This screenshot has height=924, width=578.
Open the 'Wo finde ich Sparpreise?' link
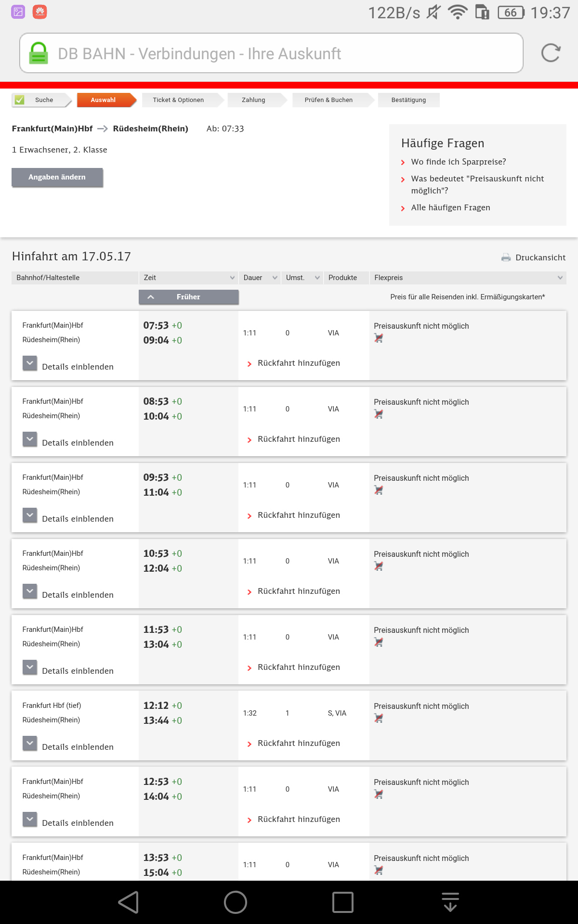point(459,162)
